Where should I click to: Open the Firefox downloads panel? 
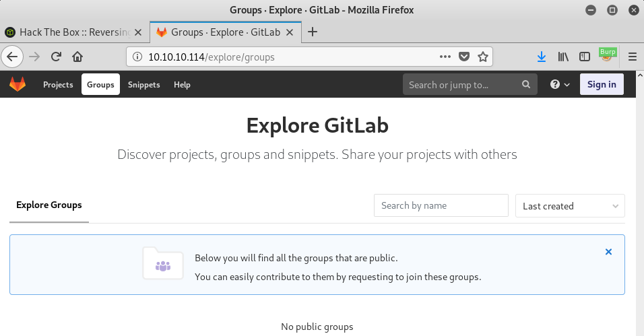(541, 57)
